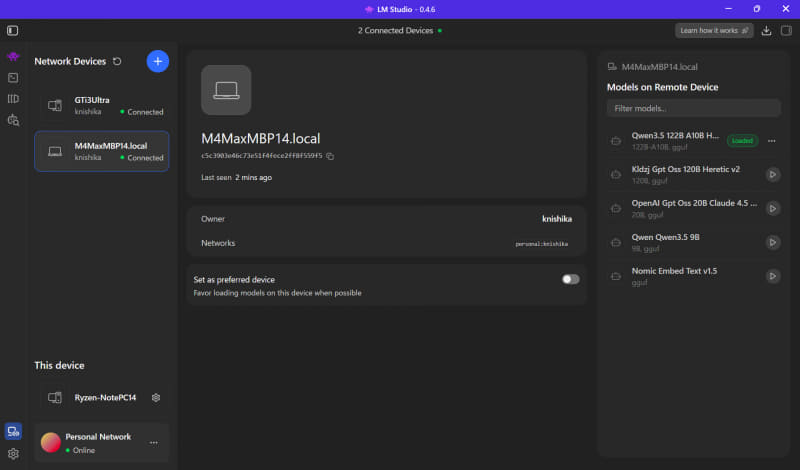Refresh the Network Devices list

117,61
